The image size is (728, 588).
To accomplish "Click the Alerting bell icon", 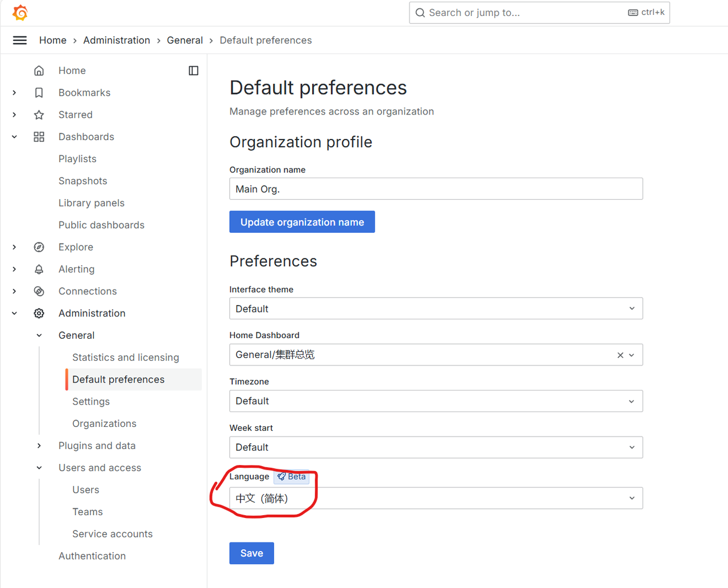I will 39,269.
